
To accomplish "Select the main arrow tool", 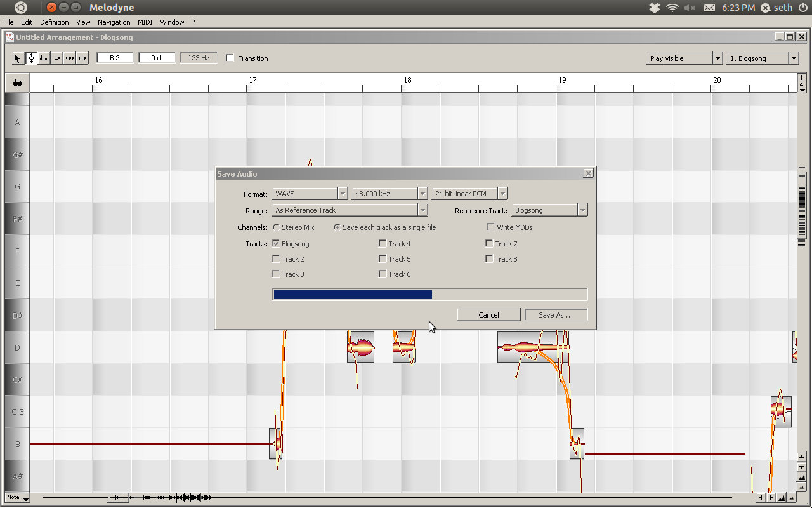I will point(18,58).
